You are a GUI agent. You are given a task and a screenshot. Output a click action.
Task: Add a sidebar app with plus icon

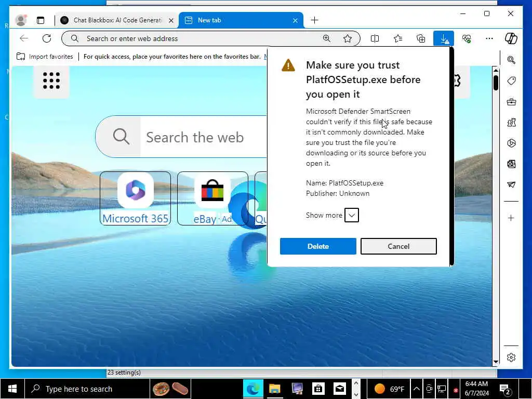click(x=511, y=218)
